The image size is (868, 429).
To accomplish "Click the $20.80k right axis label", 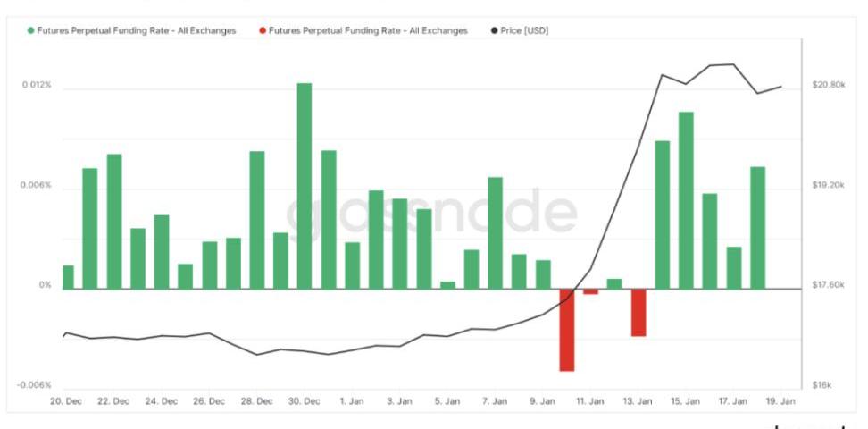I will 828,86.
